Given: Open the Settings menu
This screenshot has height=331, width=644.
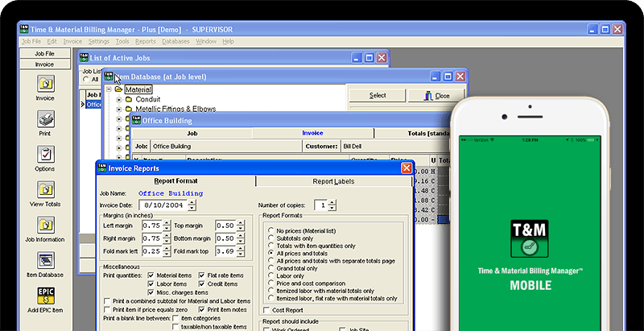Looking at the screenshot, I should (x=98, y=42).
